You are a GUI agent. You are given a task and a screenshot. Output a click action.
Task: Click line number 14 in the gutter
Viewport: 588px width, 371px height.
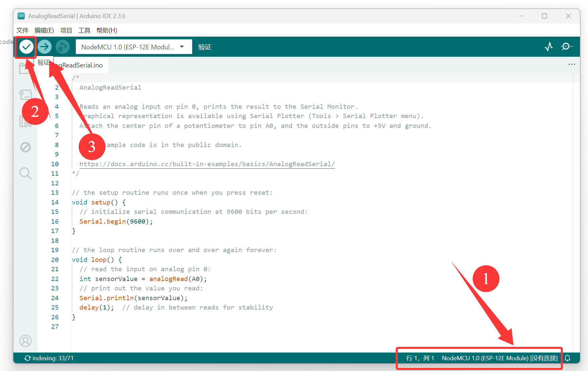[55, 202]
